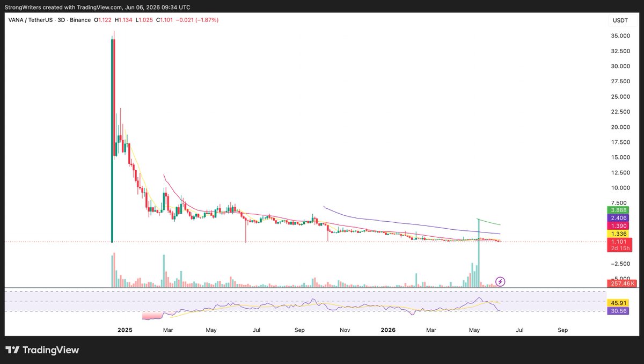Viewport: 644px width, 364px height.
Task: Select the low value L1.025
Action: [144, 20]
